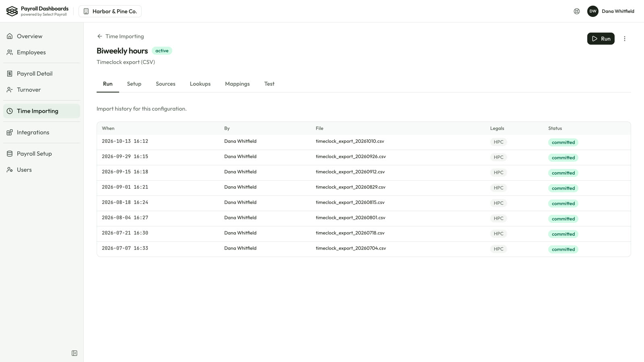The width and height of the screenshot is (644, 362).
Task: Open the DW user avatar
Action: (593, 11)
